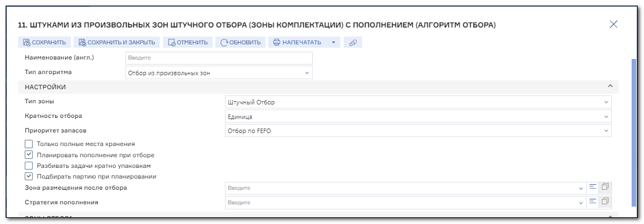This screenshot has height=224, width=644.
Task: Open Стратегия пополнения dropdown arrow
Action: click(x=581, y=203)
